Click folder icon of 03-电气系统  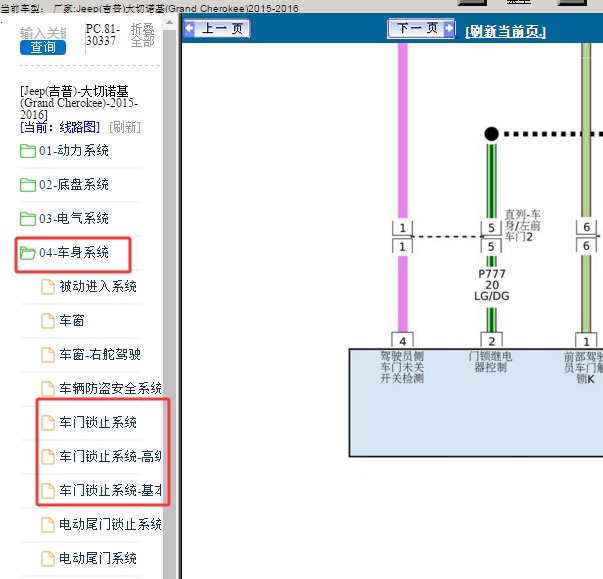[28, 218]
